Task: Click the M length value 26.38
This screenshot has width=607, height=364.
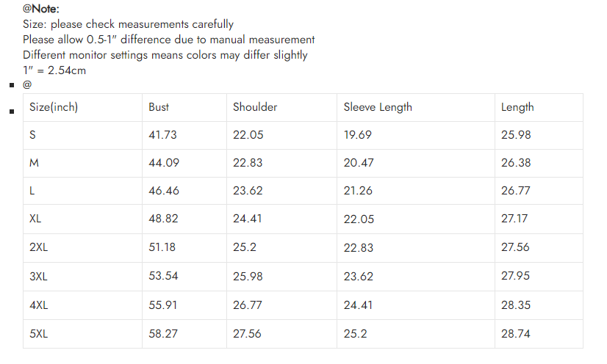Action: coord(516,163)
